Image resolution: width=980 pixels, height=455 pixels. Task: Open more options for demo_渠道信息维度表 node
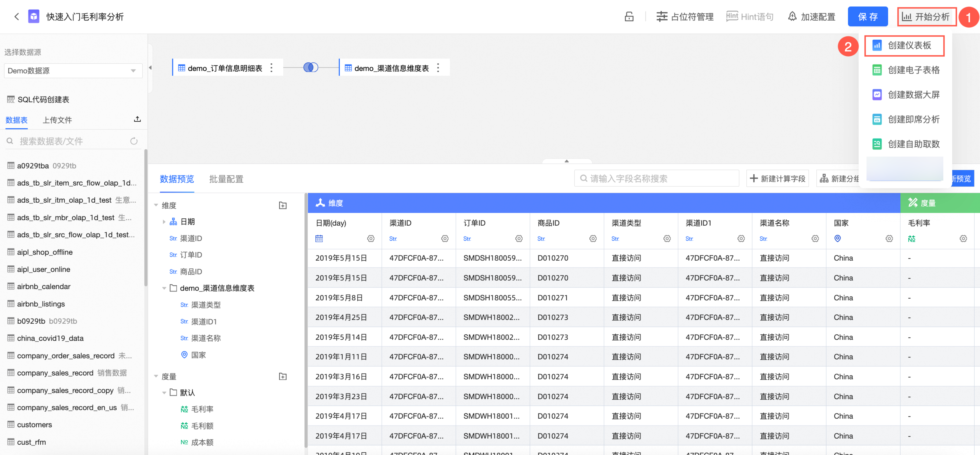click(x=438, y=68)
